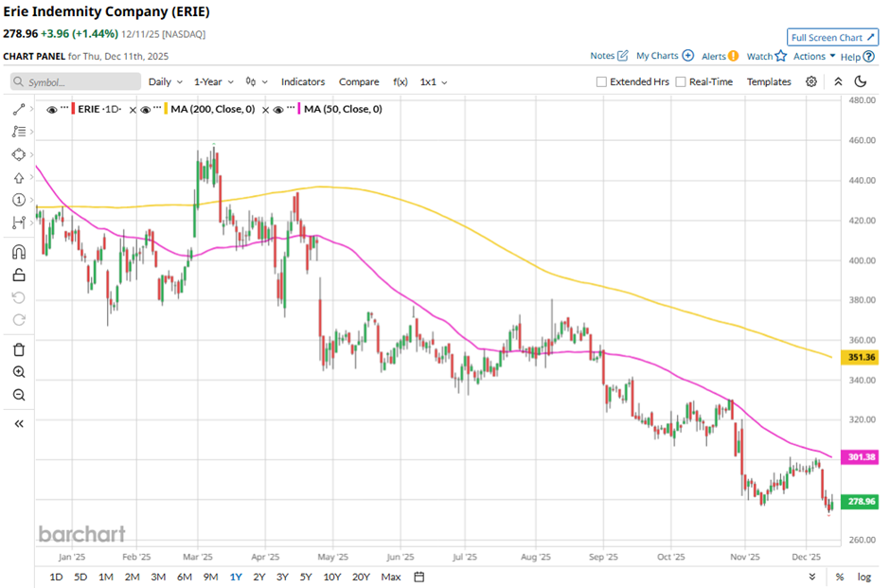Enable the Extended Hrs checkbox
890x588 pixels.
(x=601, y=82)
